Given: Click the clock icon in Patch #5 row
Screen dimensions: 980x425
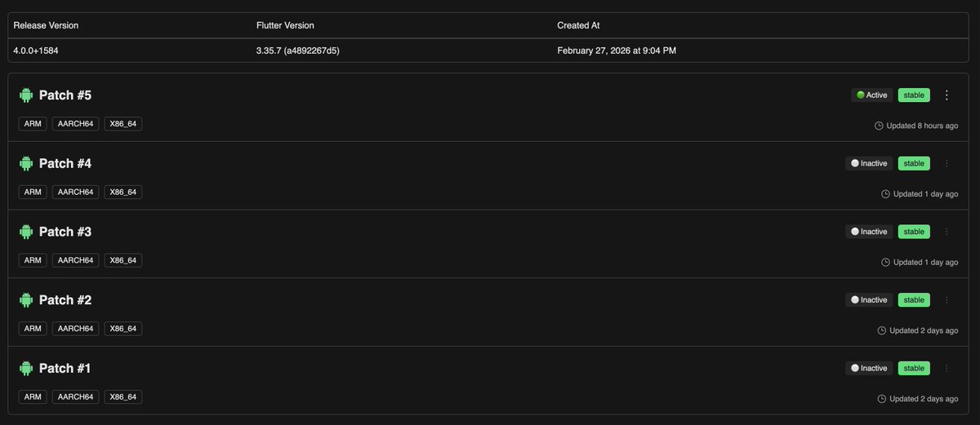Looking at the screenshot, I should 879,126.
